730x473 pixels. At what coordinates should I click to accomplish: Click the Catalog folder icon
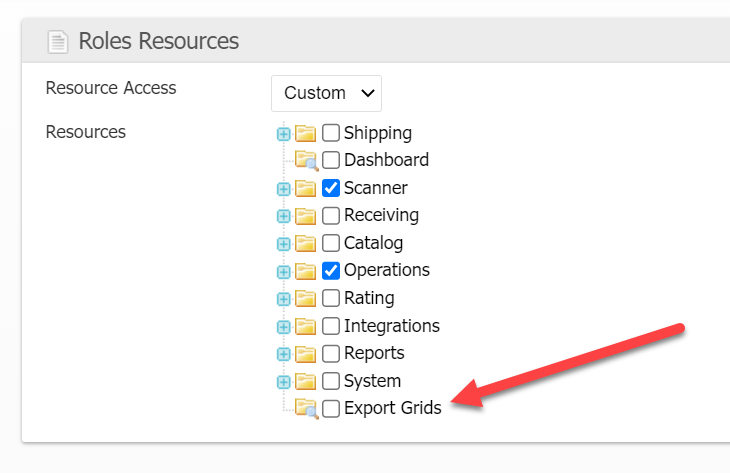pyautogui.click(x=306, y=243)
